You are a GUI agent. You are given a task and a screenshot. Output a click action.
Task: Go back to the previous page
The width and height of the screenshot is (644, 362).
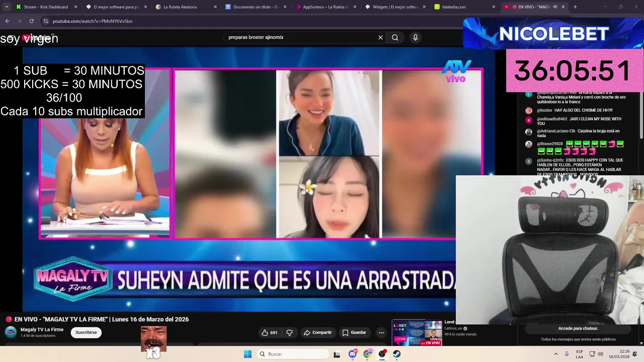point(7,21)
